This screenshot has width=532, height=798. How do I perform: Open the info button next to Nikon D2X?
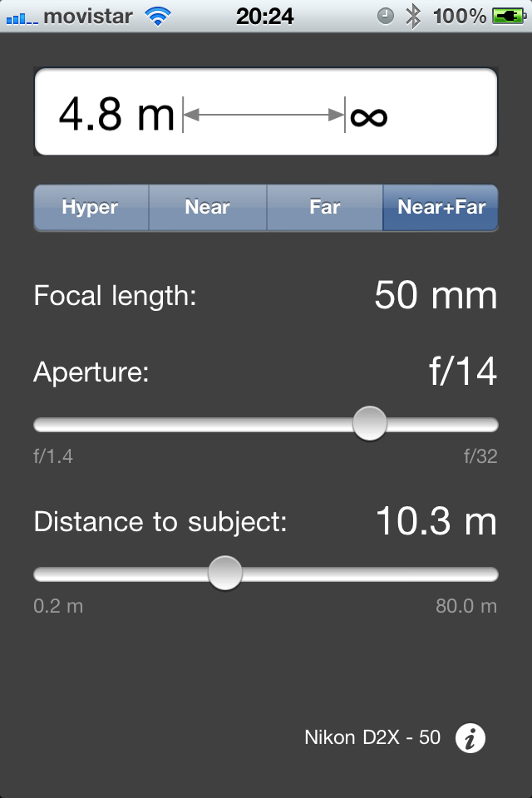(x=470, y=738)
